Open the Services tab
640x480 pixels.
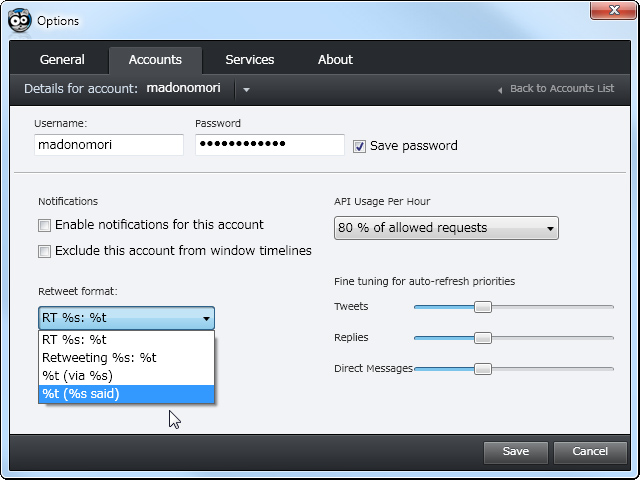(x=249, y=60)
